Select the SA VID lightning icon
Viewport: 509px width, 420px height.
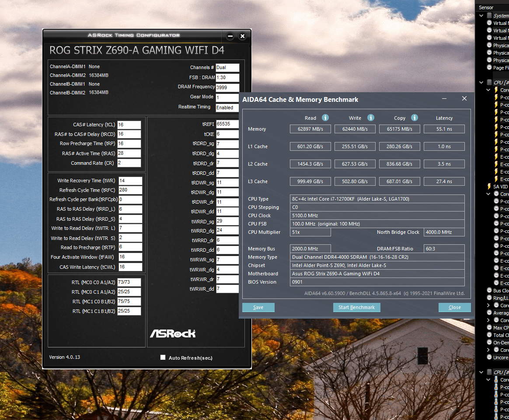[x=489, y=187]
